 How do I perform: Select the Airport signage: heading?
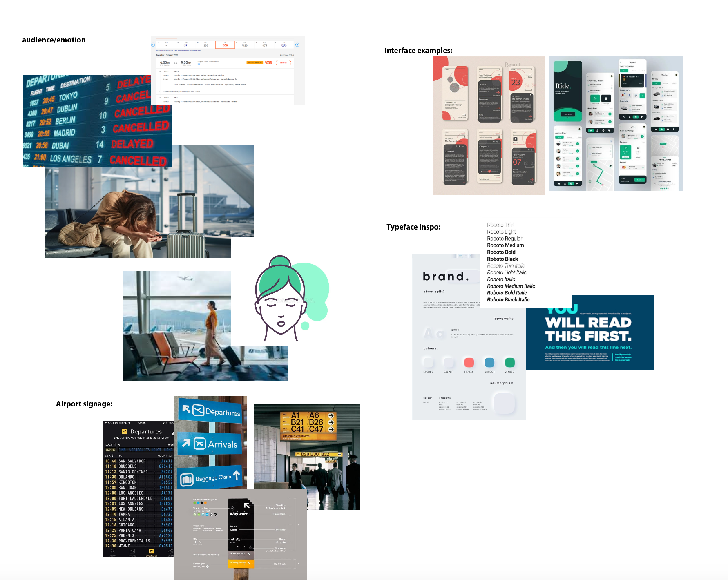tap(84, 404)
